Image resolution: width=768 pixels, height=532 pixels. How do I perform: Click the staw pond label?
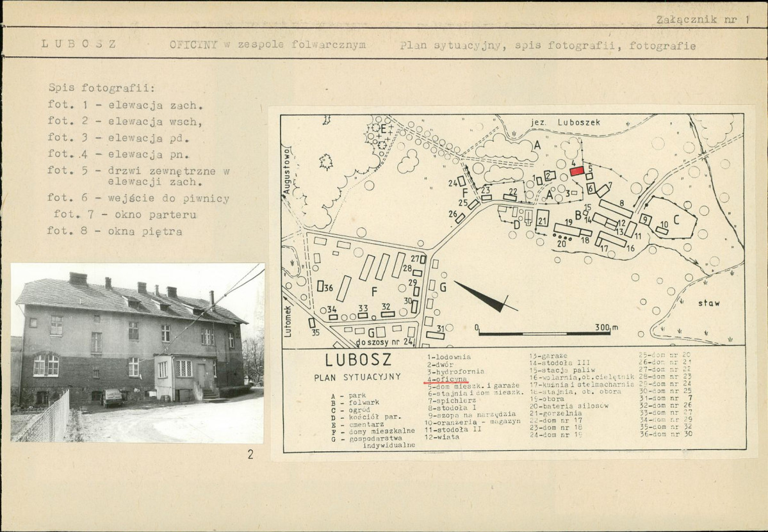[x=708, y=303]
